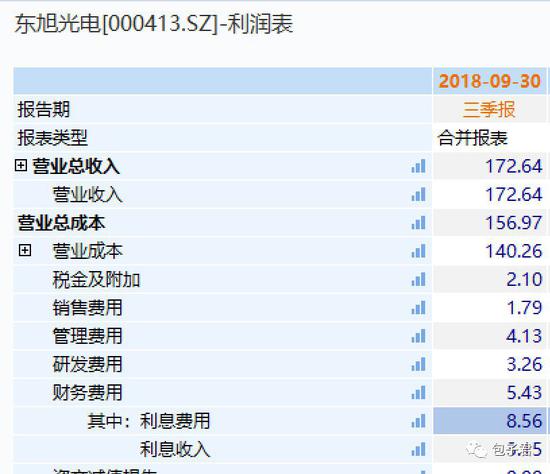Open chart icon for 税金及附加

(418, 280)
